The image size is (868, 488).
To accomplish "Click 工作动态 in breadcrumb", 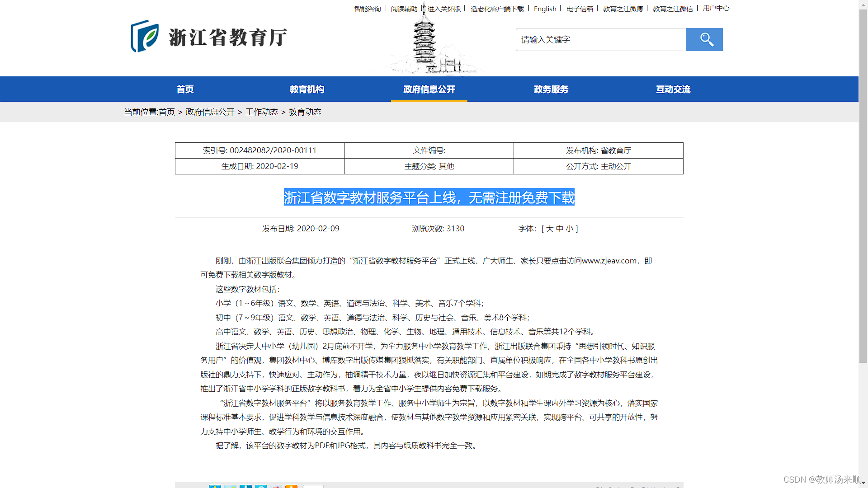I will (261, 112).
